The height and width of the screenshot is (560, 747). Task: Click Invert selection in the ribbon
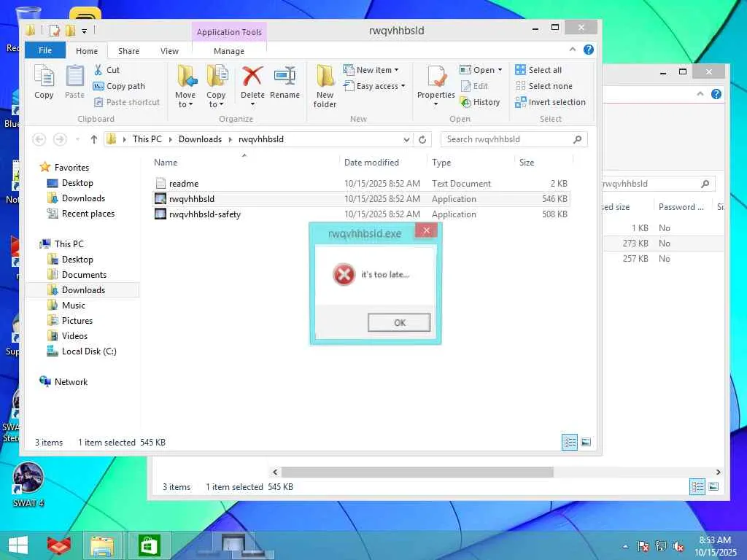(550, 102)
